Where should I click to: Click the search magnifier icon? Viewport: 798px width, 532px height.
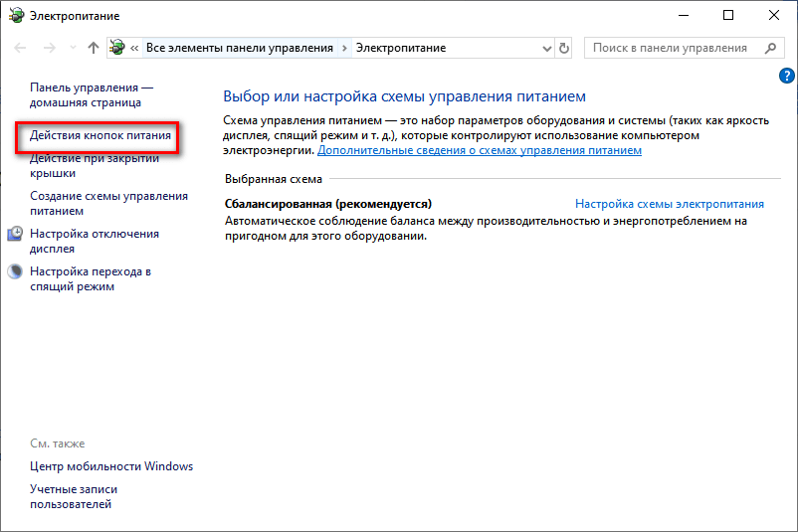tap(770, 48)
